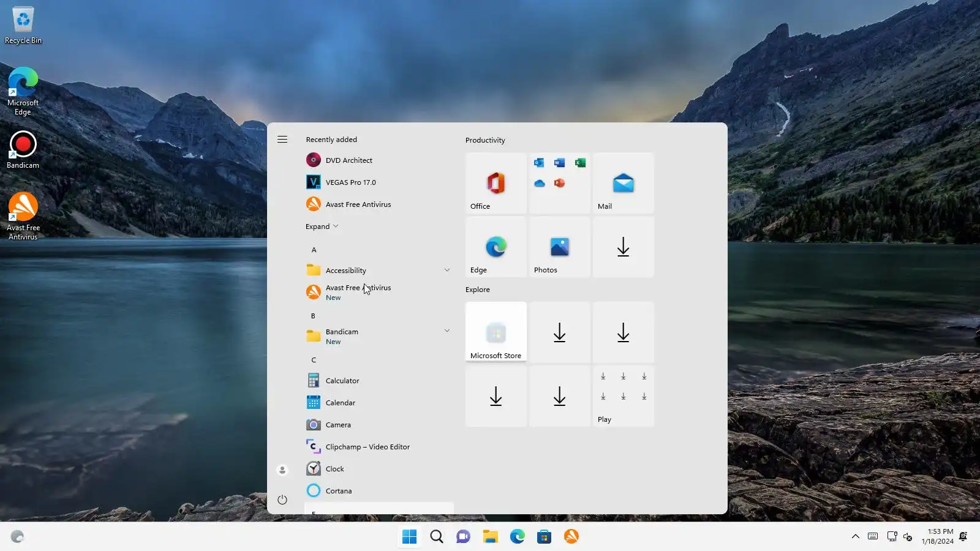Open the Camera app
This screenshot has width=980, height=551.
click(379, 425)
